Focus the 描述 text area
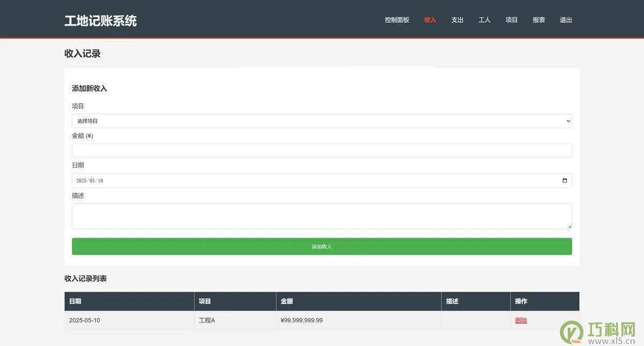Screen dimensions: 644x346 [x=322, y=216]
